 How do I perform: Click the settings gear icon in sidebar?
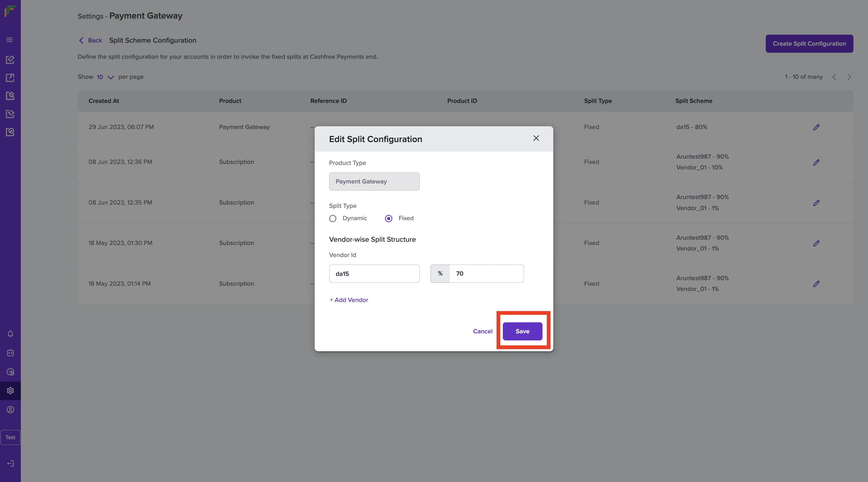[x=10, y=391]
